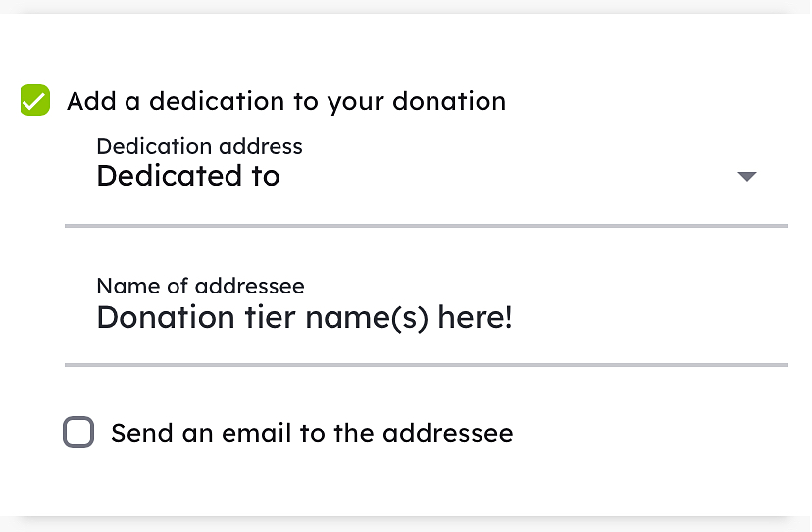Open the Dedication address dropdown
The width and height of the screenshot is (812, 532).
426,177
